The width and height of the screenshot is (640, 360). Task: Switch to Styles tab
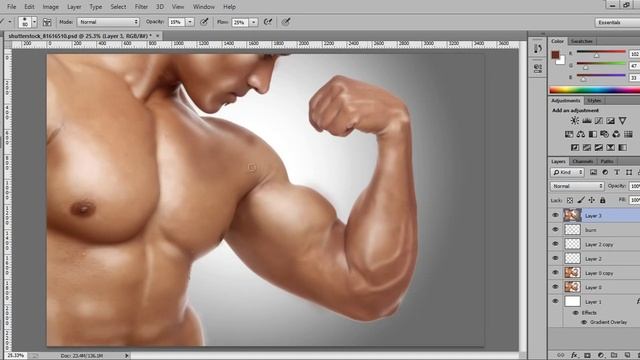pos(594,100)
